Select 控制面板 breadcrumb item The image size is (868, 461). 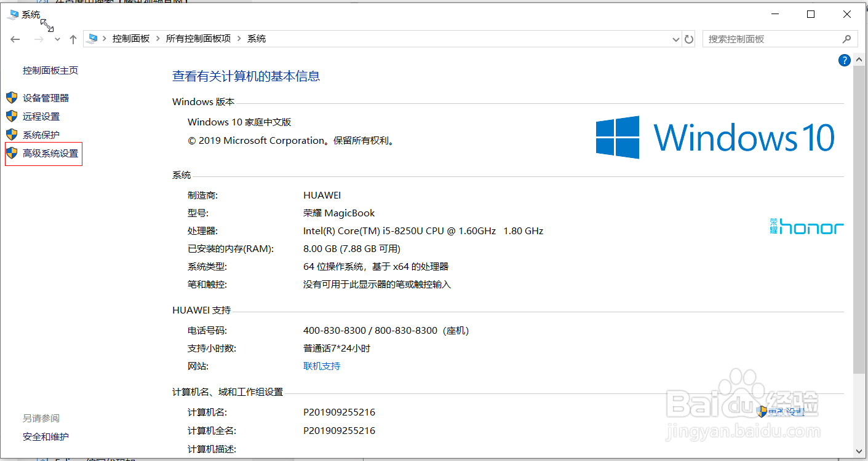(x=130, y=39)
